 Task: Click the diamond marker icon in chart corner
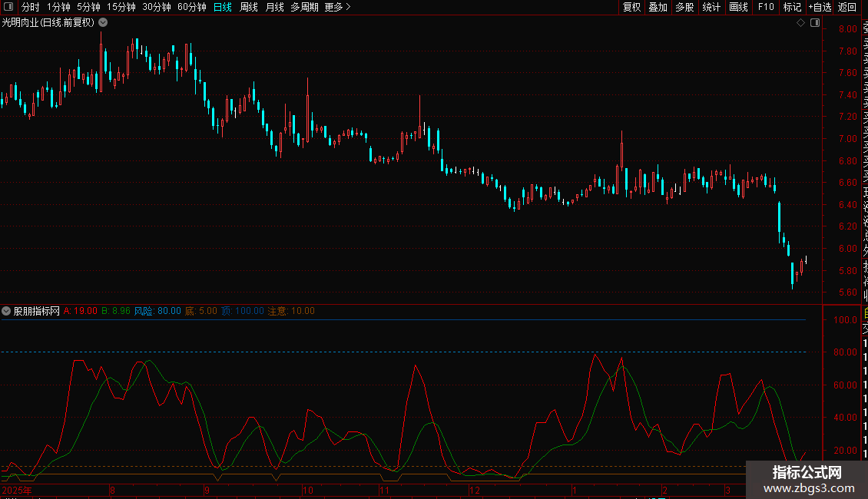point(800,23)
